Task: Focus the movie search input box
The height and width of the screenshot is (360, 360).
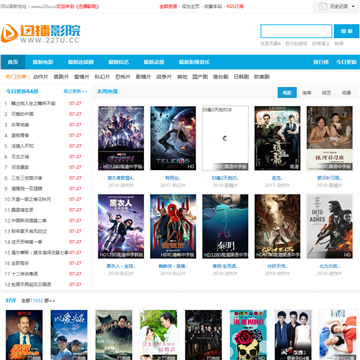Action: 296,31
